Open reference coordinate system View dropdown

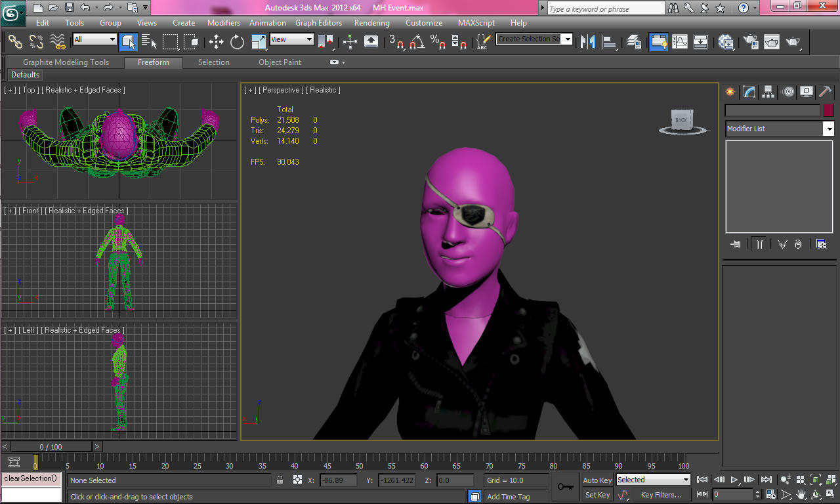pos(292,39)
